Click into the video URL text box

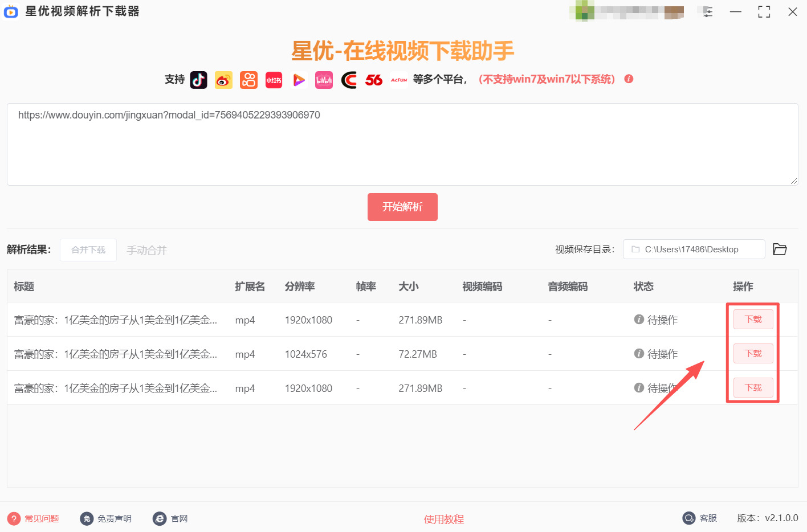tap(402, 144)
